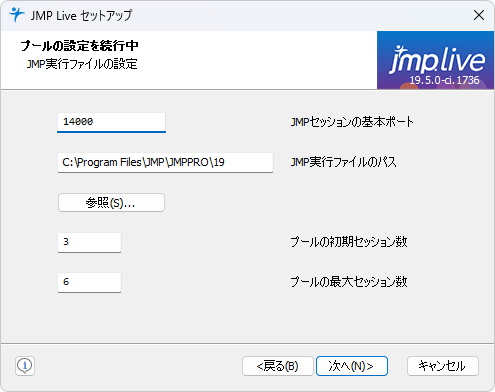Click the label プールの初期セッション数
This screenshot has width=495, height=392.
349,242
